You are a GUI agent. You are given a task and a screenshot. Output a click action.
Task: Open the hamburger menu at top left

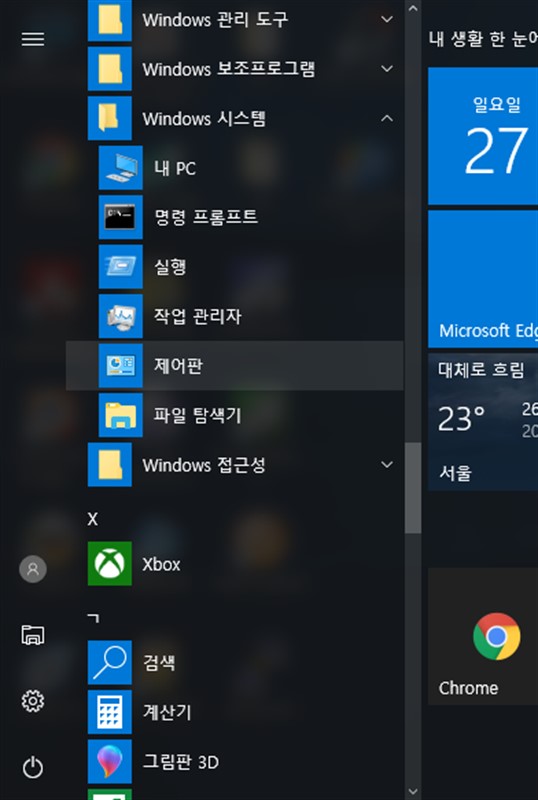[x=33, y=39]
